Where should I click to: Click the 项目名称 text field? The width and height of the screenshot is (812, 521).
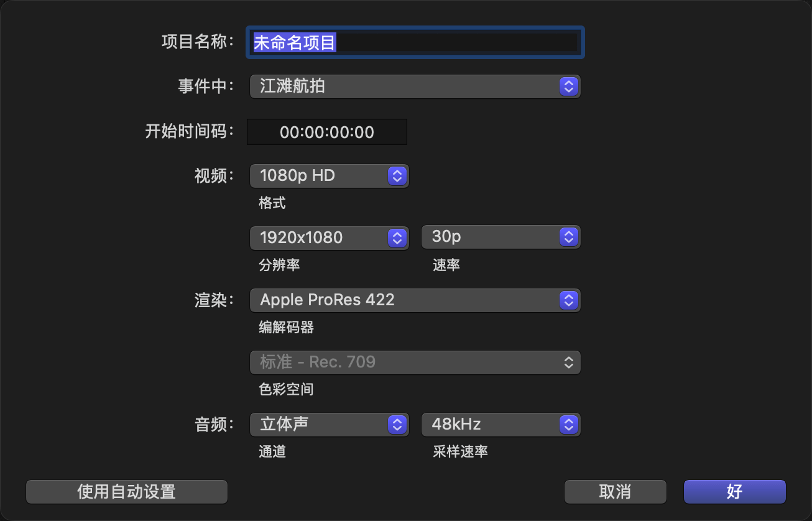415,42
